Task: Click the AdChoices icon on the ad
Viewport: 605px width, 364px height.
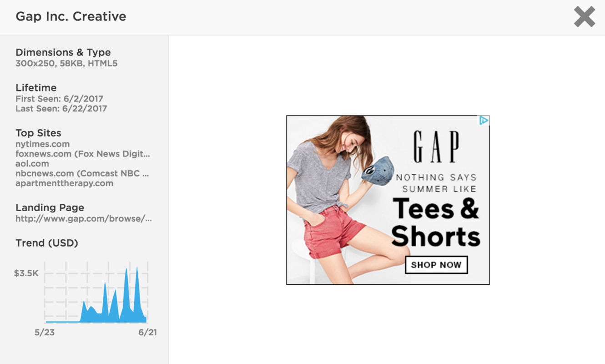Action: pos(484,120)
